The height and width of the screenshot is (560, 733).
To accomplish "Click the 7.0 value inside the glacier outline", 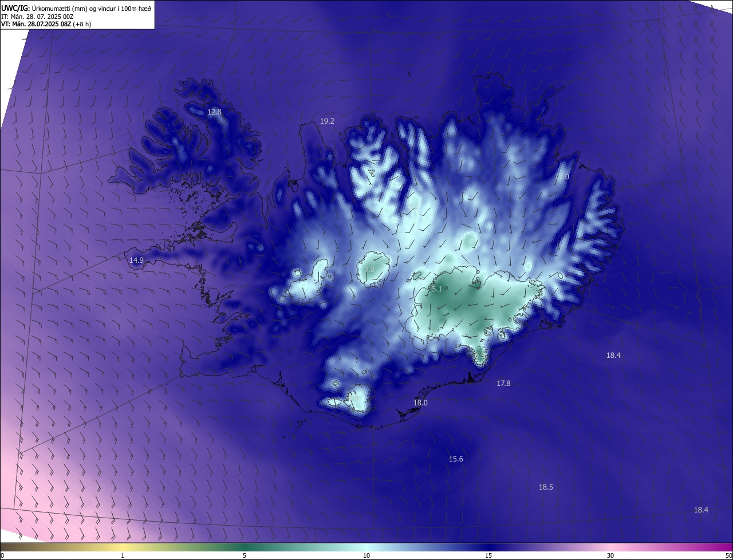I will click(x=369, y=269).
